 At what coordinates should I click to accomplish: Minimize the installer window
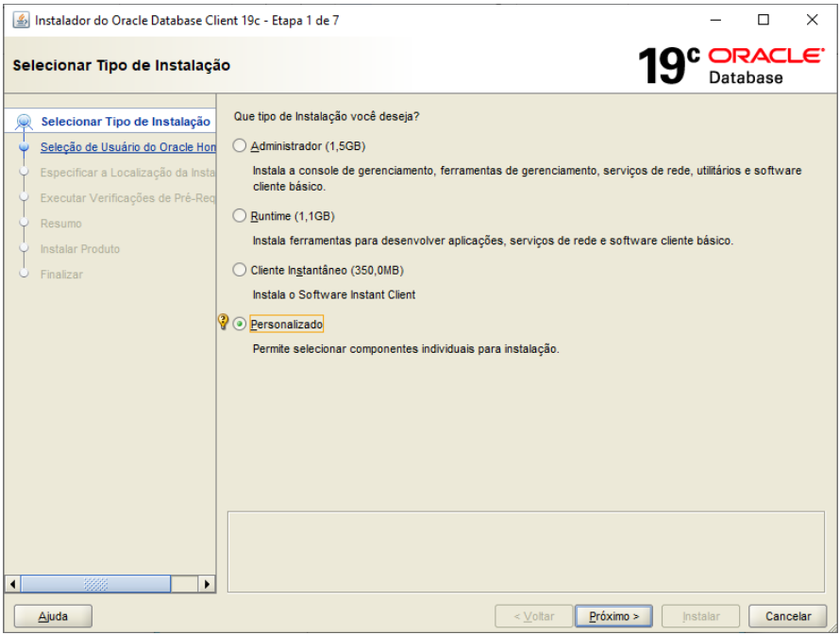(715, 20)
